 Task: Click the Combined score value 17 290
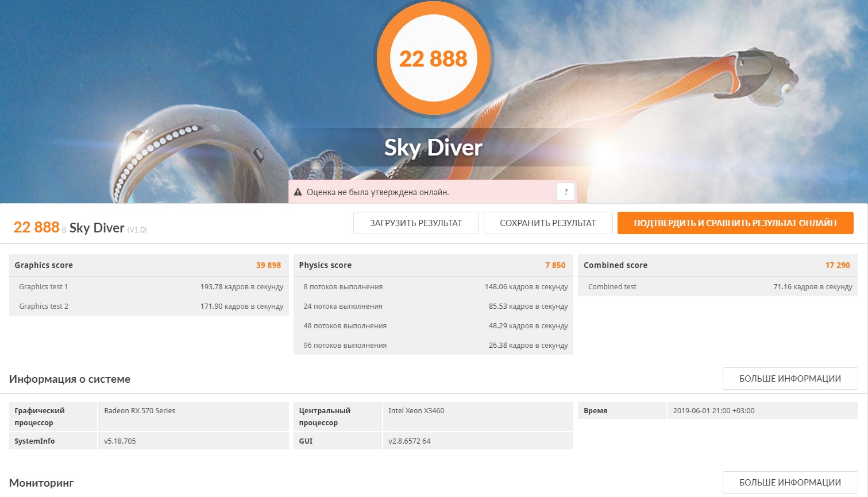point(838,265)
